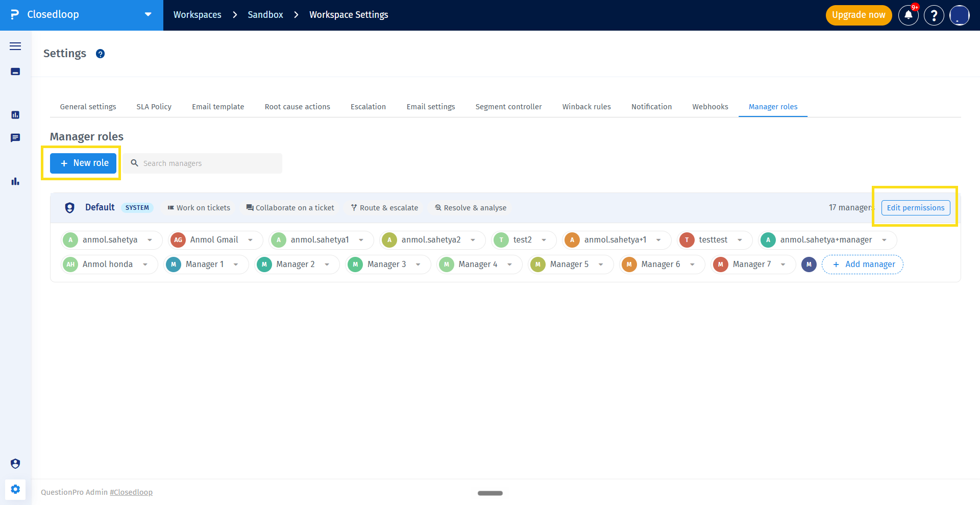The height and width of the screenshot is (505, 980).
Task: Open the user profile avatar
Action: coord(960,15)
